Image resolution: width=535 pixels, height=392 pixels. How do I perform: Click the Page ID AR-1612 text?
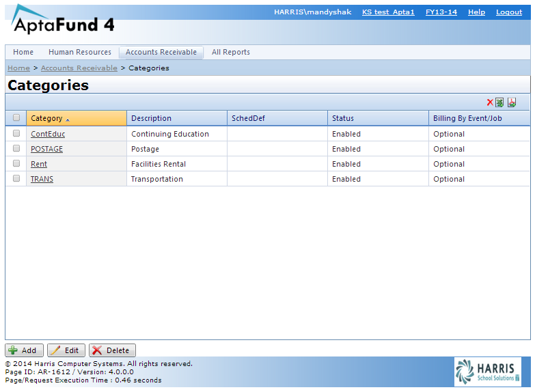click(x=38, y=372)
